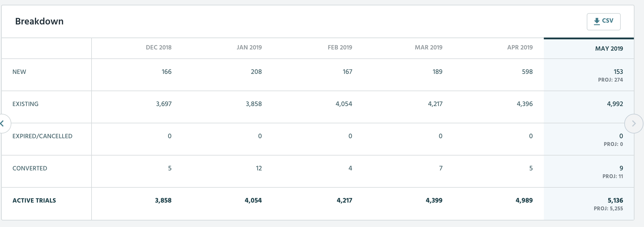The width and height of the screenshot is (644, 227).
Task: Select the 12 converted value for January
Action: [258, 168]
